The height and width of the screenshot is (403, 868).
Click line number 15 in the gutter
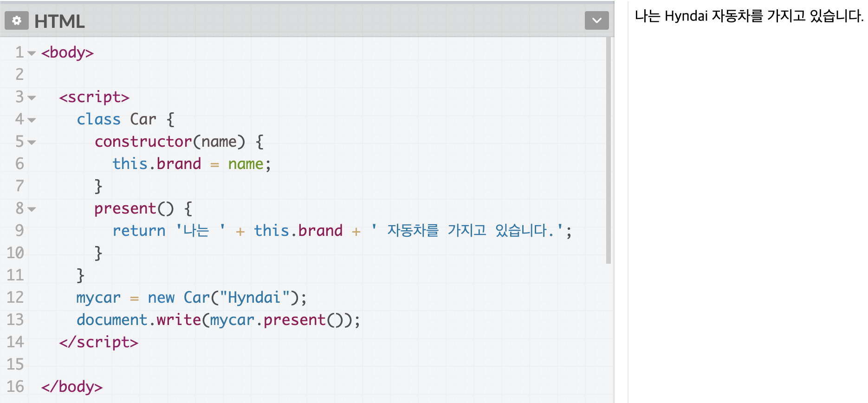(15, 364)
